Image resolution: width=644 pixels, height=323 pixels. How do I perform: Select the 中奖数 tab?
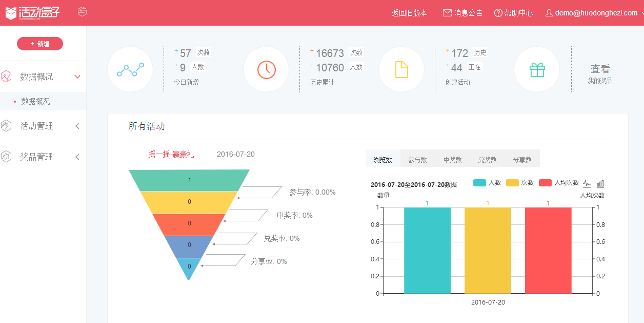(x=453, y=159)
